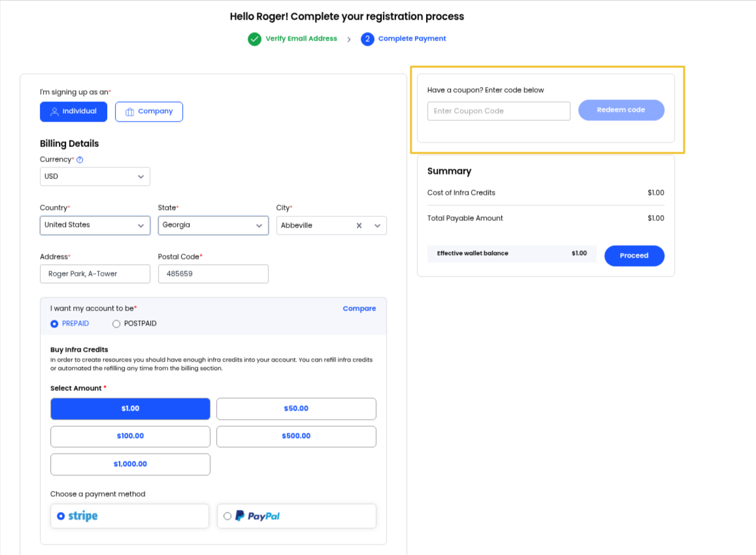The height and width of the screenshot is (555, 756).
Task: Select the PREPAID account option
Action: point(70,324)
